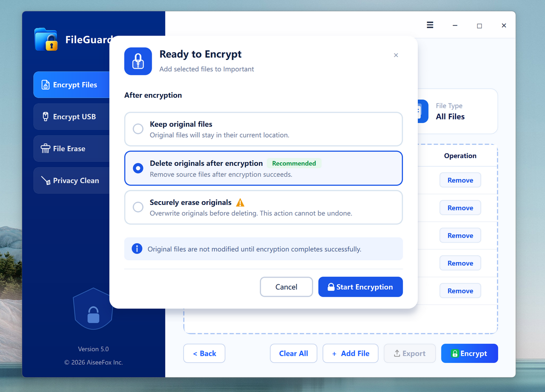The image size is (545, 392).
Task: Click the warning triangle beside Securely erase originals
Action: coord(240,203)
